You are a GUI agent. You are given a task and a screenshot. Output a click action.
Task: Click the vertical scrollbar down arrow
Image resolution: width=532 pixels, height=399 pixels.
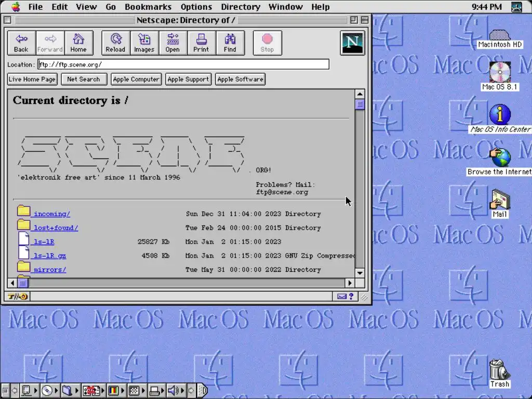(360, 273)
